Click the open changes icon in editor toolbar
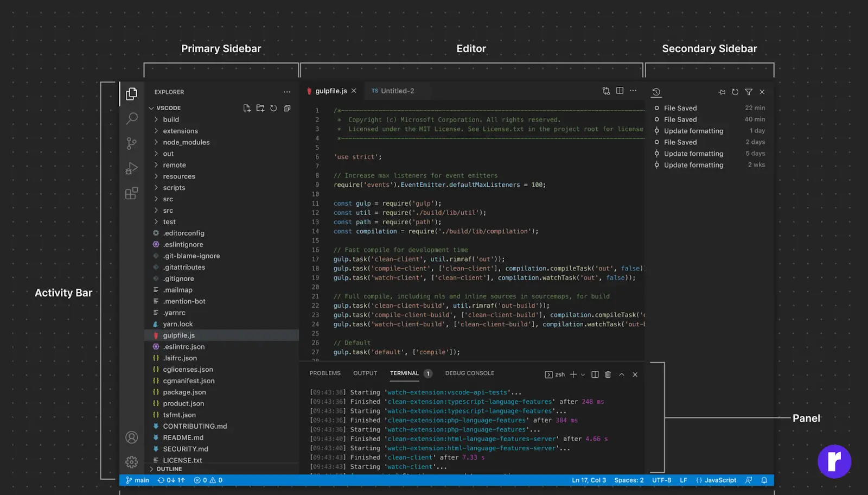The width and height of the screenshot is (868, 495). (x=606, y=91)
